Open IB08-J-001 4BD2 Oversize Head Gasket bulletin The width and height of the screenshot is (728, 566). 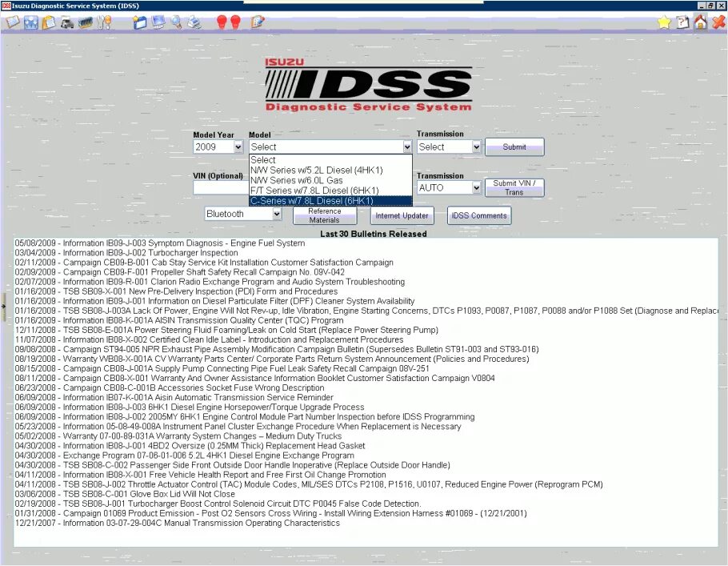tap(190, 446)
